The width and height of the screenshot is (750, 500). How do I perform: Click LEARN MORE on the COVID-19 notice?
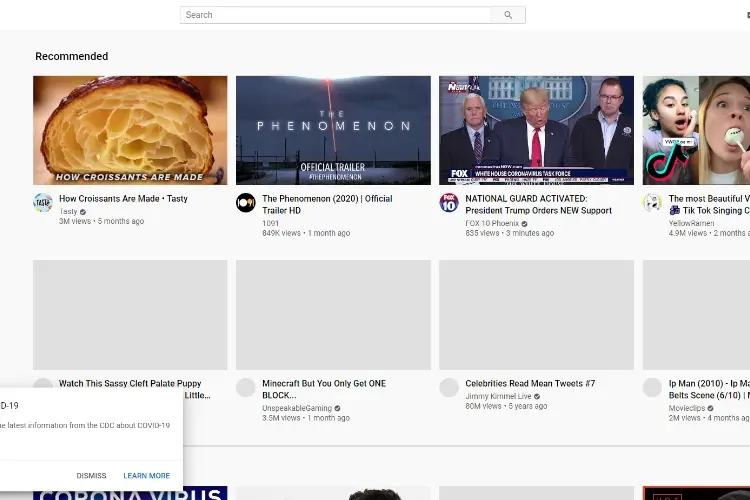(x=146, y=476)
